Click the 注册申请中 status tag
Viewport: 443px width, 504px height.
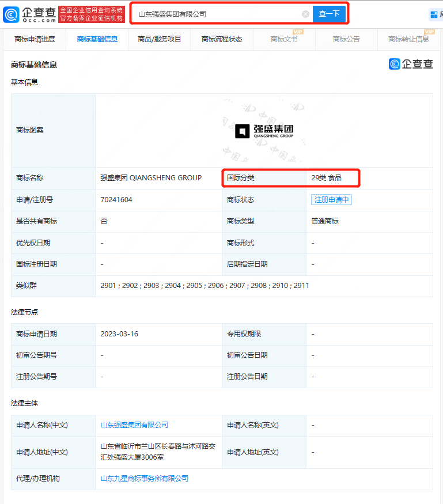331,200
